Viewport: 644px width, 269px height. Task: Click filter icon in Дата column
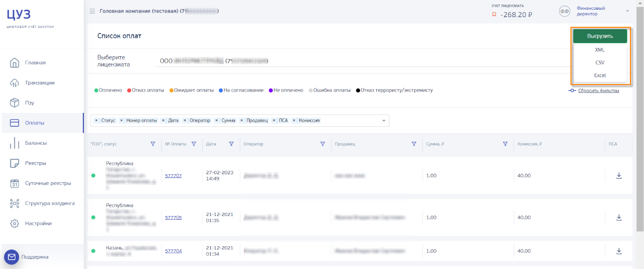point(231,144)
